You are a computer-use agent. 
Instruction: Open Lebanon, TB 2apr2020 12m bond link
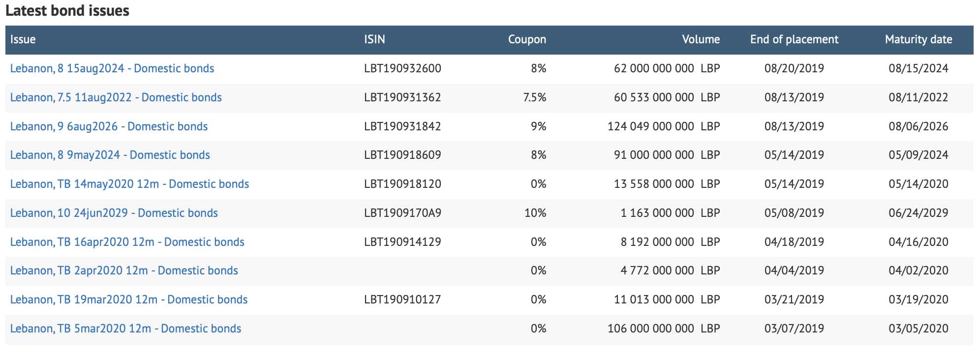point(124,270)
